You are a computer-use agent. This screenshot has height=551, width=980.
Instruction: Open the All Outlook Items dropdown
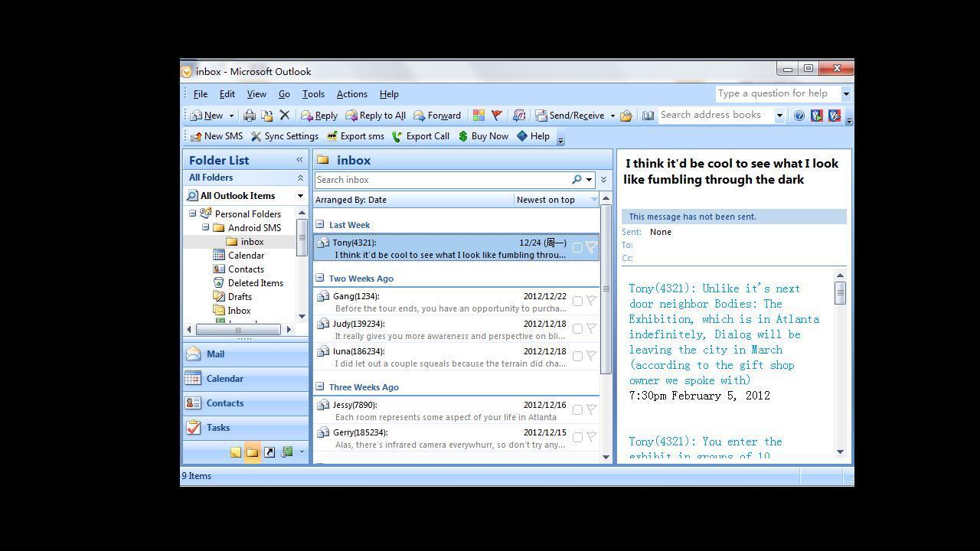(x=300, y=196)
